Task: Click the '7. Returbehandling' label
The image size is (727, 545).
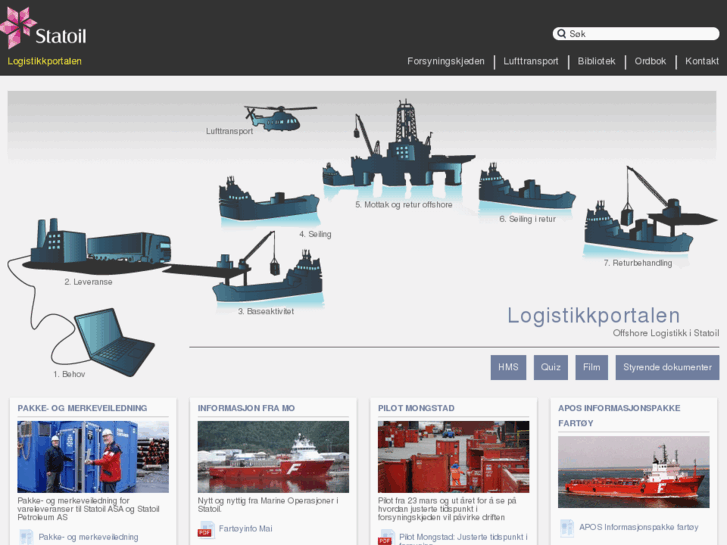Action: [638, 263]
